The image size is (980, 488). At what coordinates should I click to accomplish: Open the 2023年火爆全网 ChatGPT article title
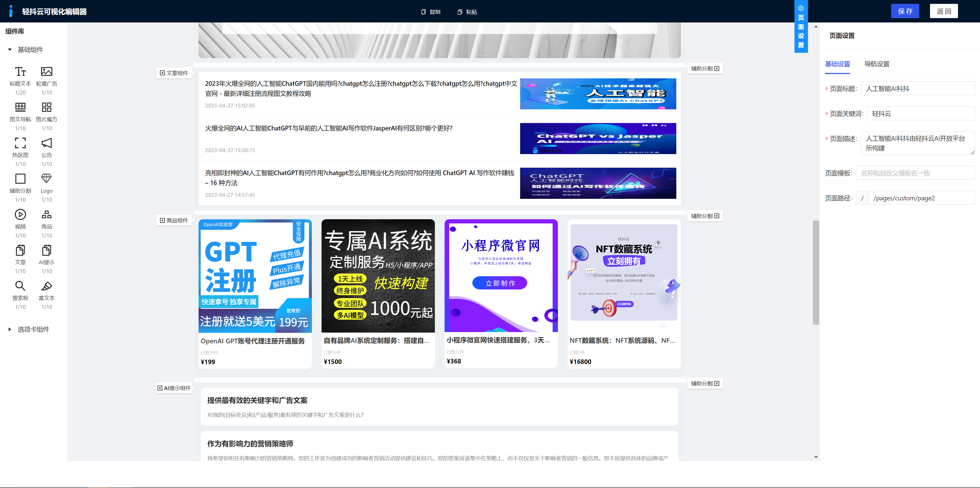[x=361, y=88]
